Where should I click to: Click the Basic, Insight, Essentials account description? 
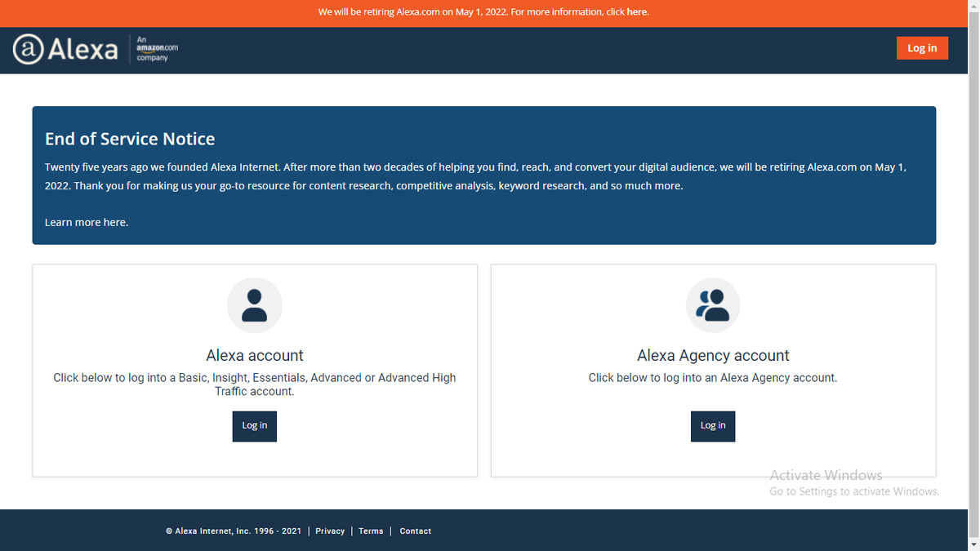[255, 384]
